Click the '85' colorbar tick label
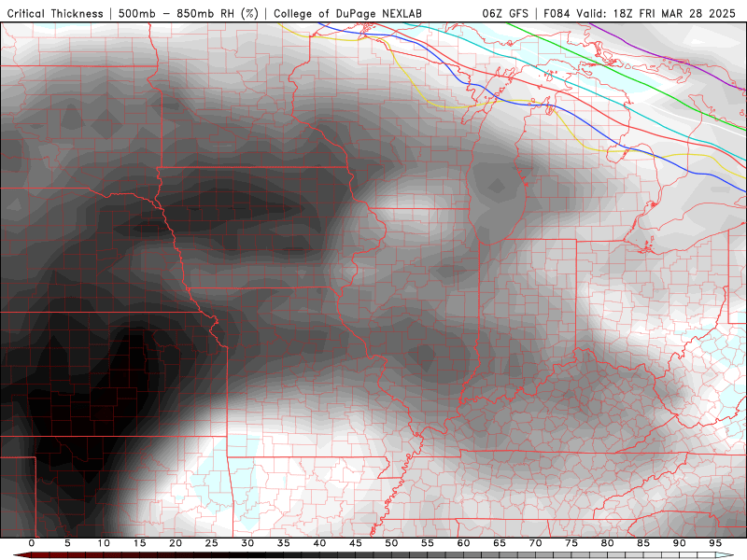 click(643, 543)
